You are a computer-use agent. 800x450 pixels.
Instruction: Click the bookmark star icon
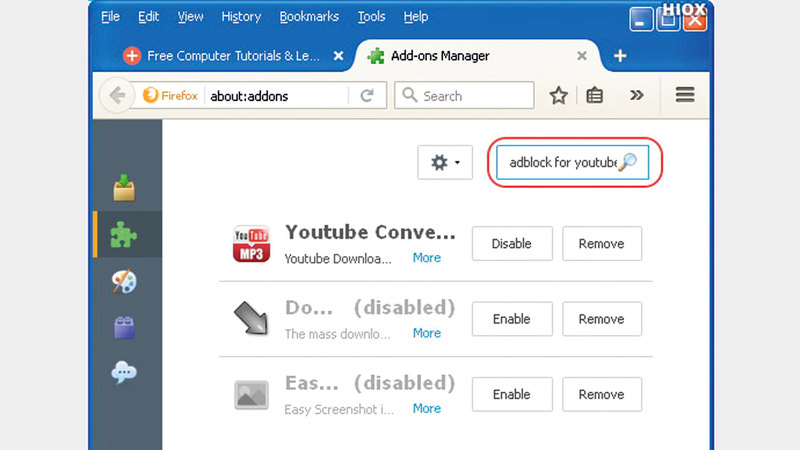(x=558, y=96)
